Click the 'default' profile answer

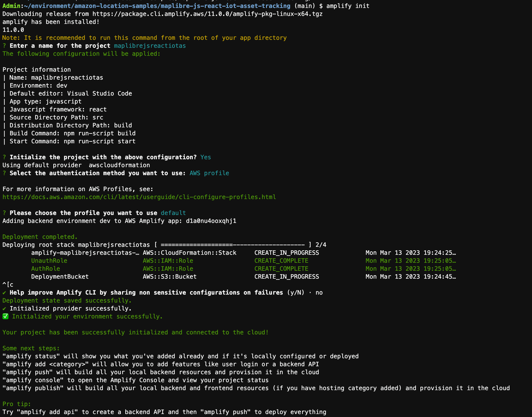tap(173, 213)
